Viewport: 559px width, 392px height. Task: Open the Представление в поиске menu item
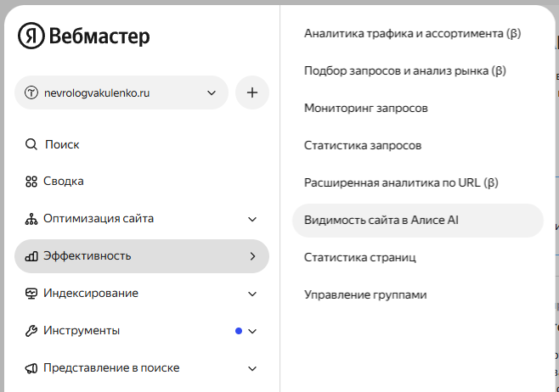tap(142, 368)
